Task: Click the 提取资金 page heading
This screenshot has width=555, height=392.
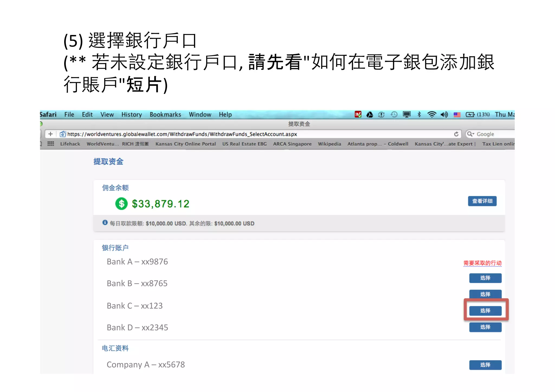Action: point(108,161)
